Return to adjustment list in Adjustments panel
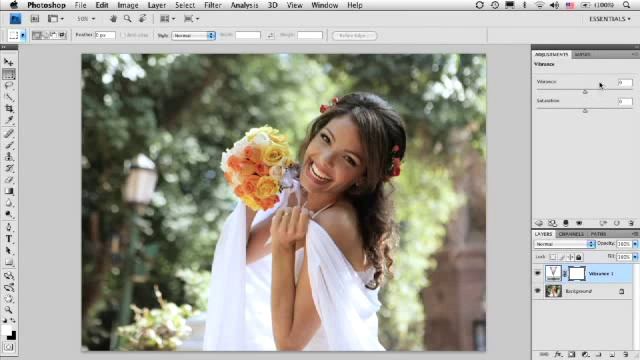Screen dimensions: 640x360 [x=539, y=223]
